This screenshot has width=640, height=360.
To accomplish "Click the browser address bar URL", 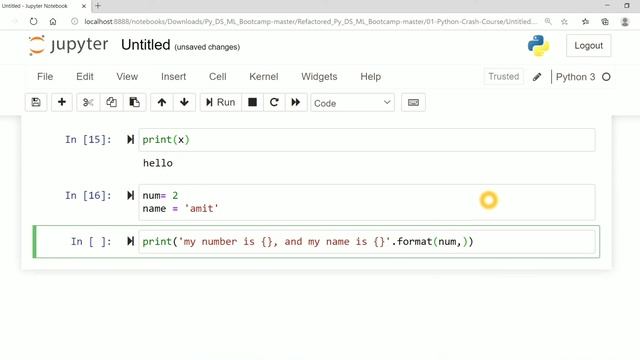I will pos(310,21).
